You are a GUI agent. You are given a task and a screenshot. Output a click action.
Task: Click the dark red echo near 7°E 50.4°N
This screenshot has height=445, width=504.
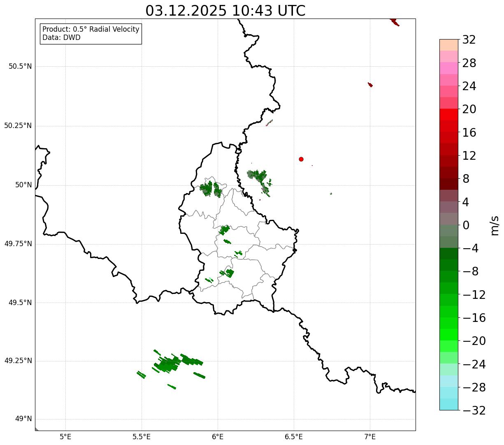(x=370, y=85)
